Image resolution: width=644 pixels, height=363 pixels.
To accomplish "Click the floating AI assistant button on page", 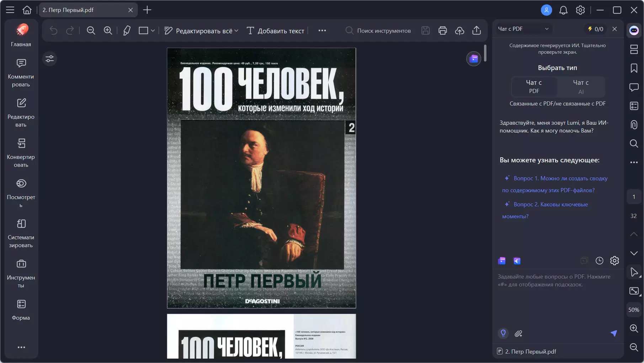I will [x=474, y=59].
